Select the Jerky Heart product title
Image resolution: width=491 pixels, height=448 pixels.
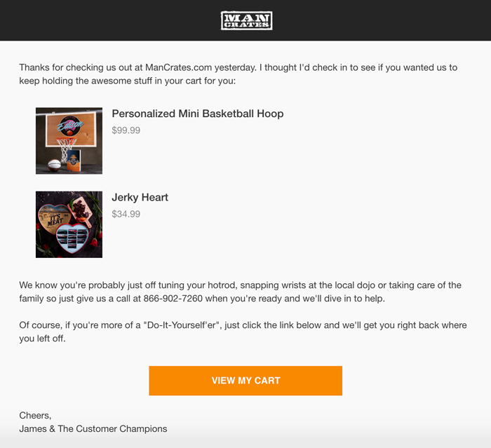tap(140, 198)
